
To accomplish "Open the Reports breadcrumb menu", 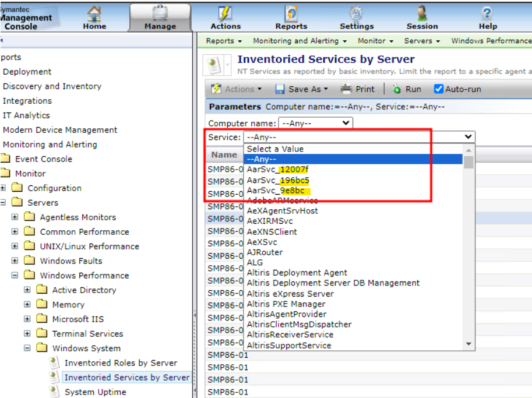I will 224,41.
